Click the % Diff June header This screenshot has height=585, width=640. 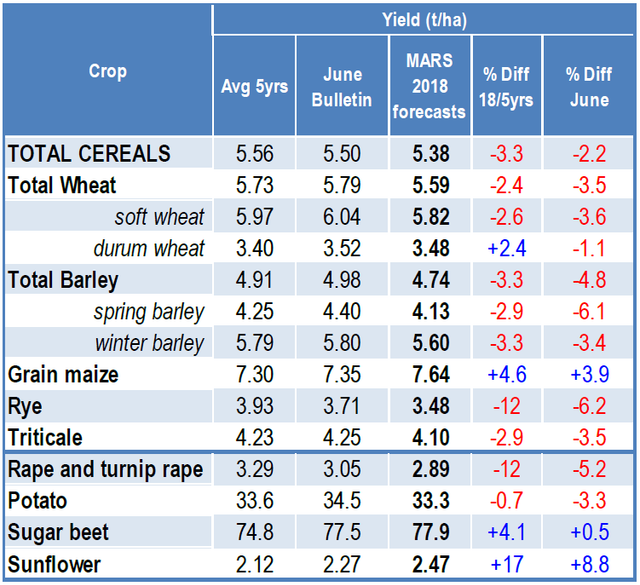587,87
